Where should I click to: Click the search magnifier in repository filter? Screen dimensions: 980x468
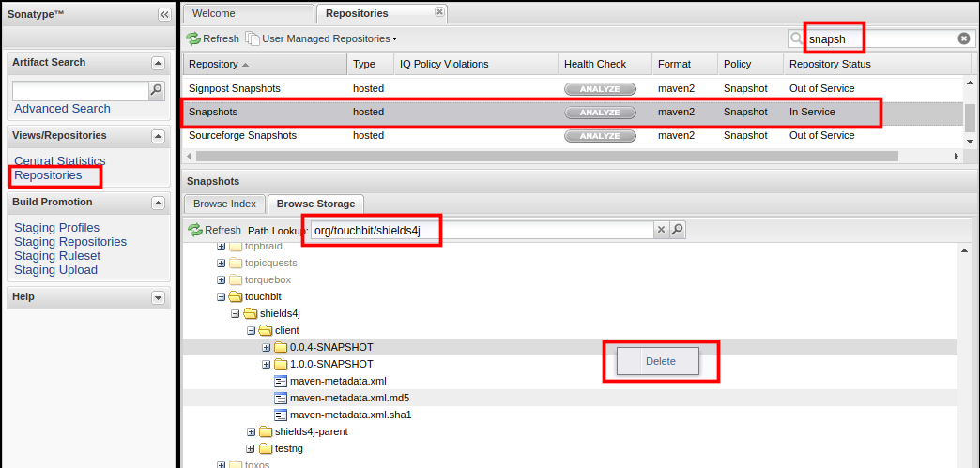point(796,38)
